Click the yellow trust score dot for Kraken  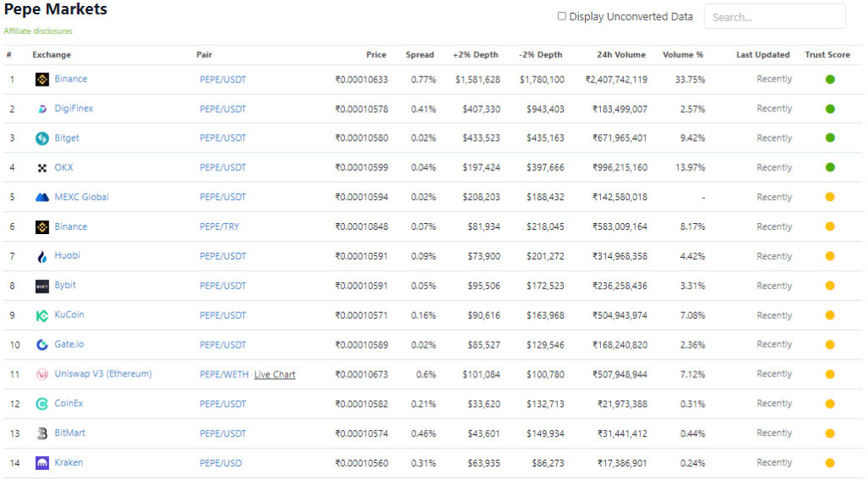click(830, 463)
